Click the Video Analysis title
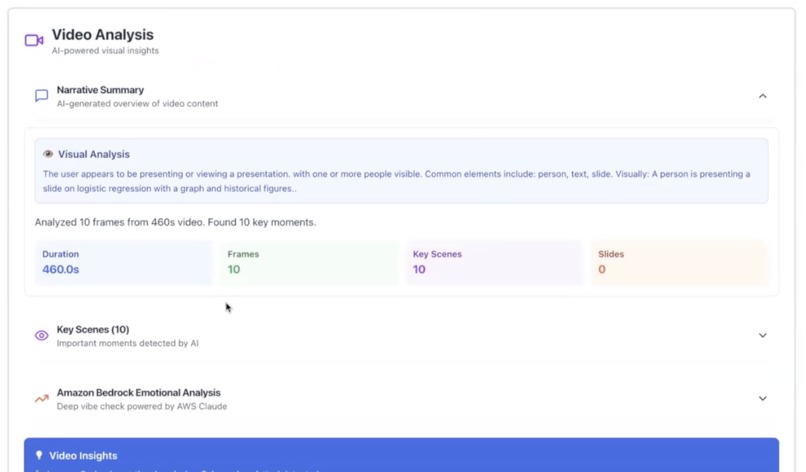 (103, 34)
